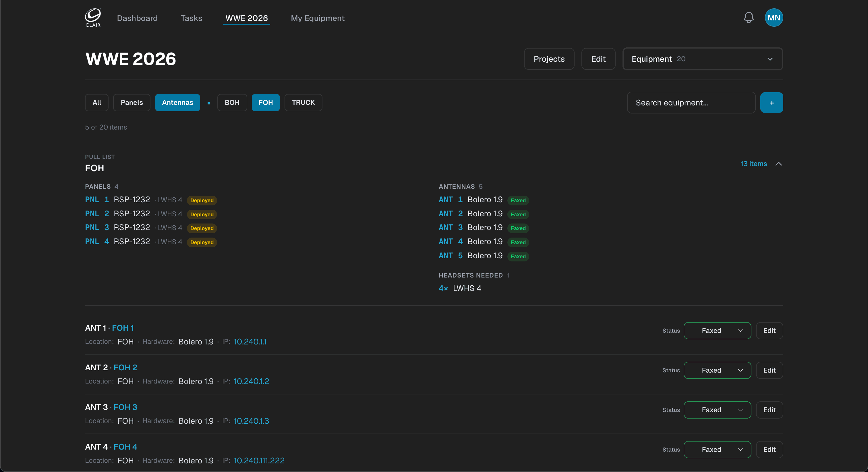Screen dimensions: 868x472
Task: Open IP link 10.240.1.2
Action: coord(251,381)
